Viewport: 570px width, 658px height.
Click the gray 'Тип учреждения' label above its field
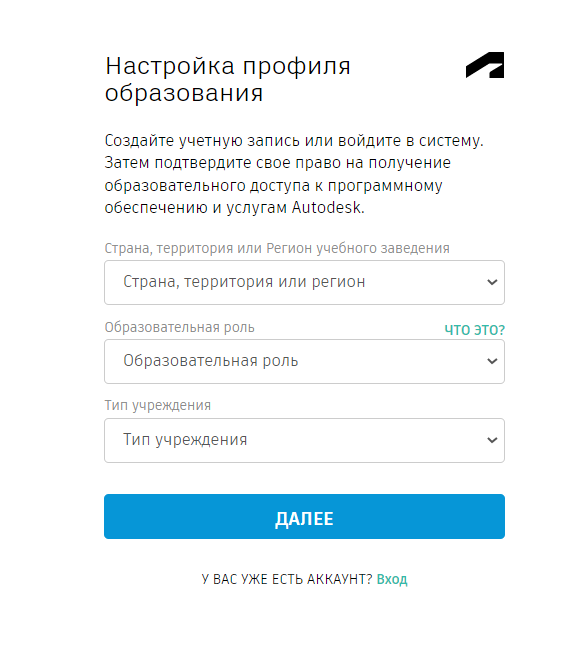tap(158, 405)
